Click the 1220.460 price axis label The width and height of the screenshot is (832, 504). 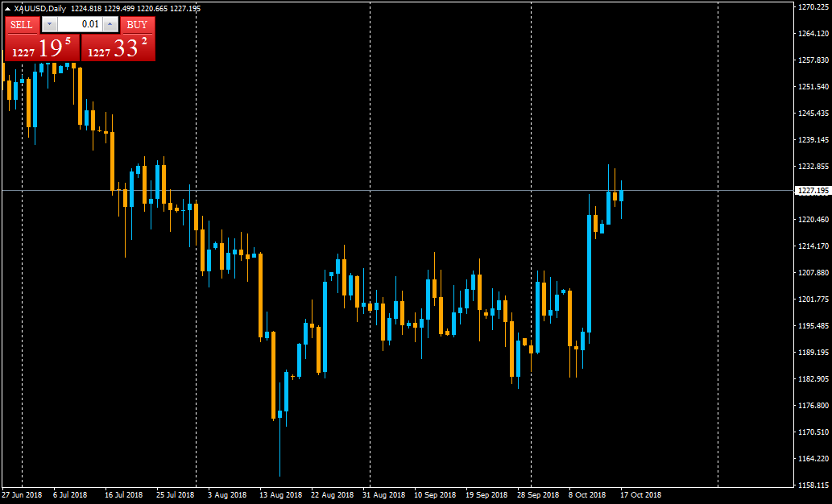click(x=813, y=219)
